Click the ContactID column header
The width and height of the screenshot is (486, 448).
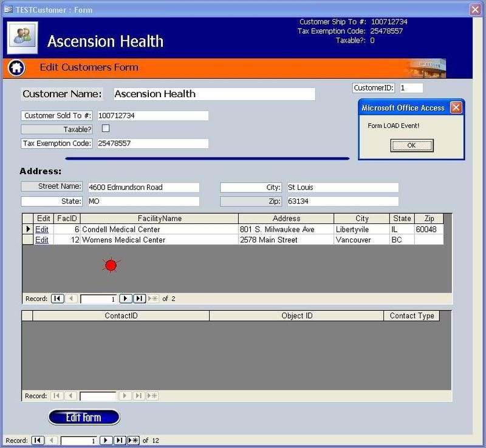pyautogui.click(x=121, y=316)
